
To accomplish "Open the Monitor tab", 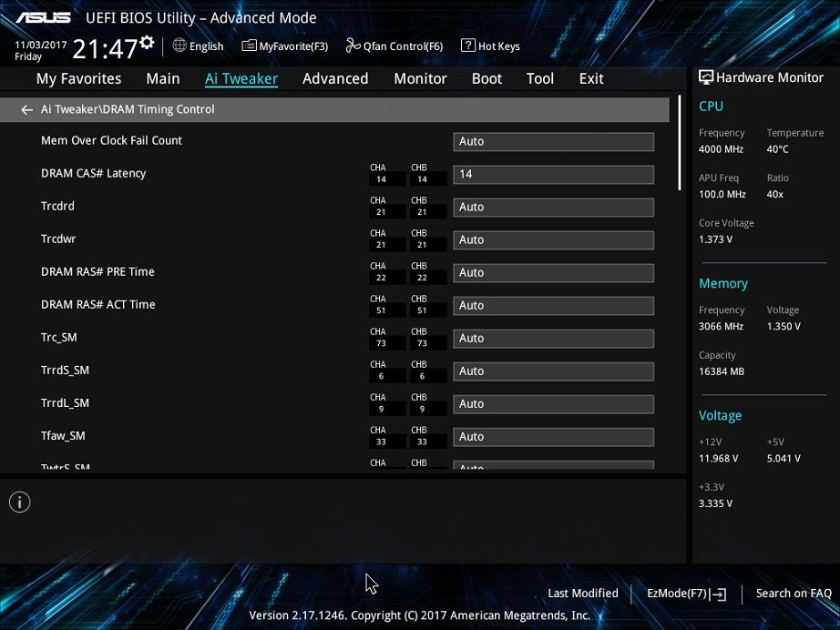I will tap(421, 78).
